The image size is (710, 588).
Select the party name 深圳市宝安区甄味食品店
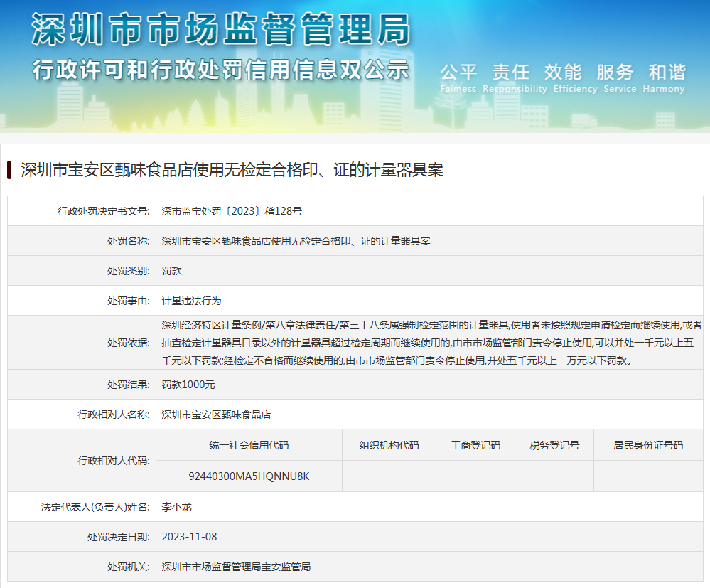coord(217,415)
